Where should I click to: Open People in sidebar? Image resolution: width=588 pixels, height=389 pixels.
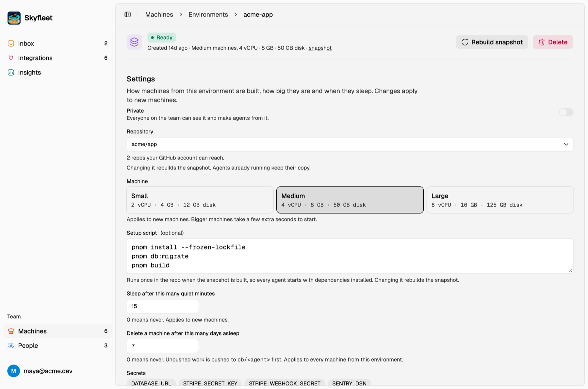58,346
